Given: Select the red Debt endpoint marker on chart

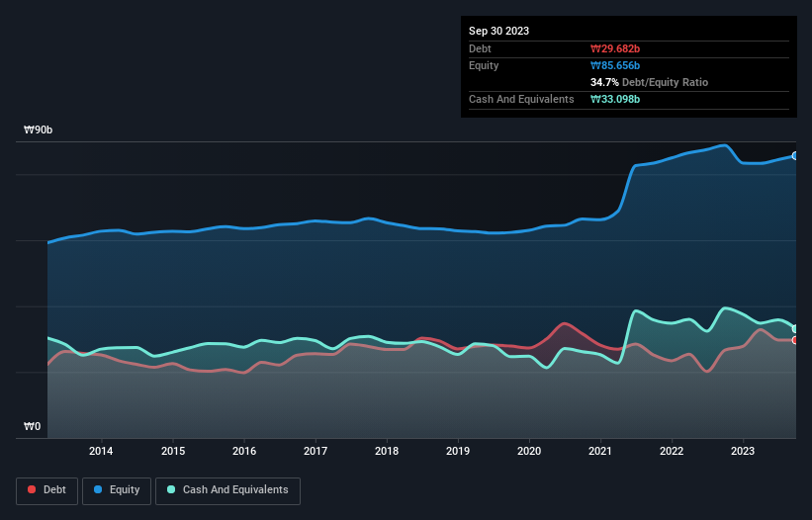Looking at the screenshot, I should (x=794, y=340).
